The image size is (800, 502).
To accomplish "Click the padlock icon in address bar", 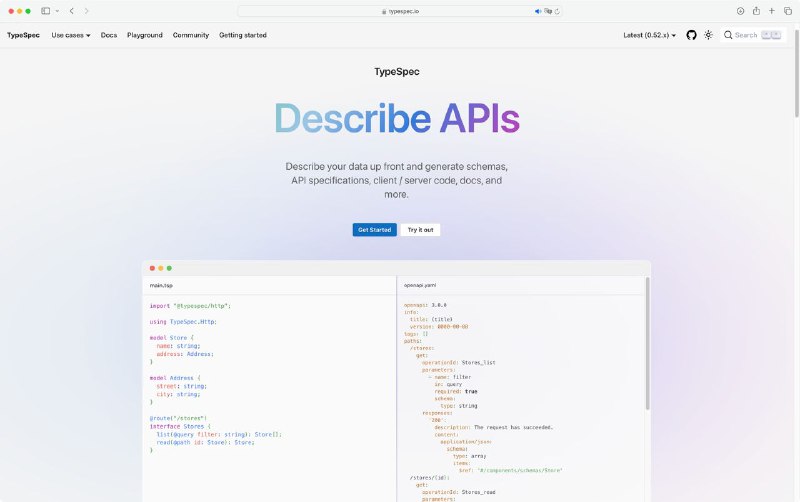I will pyautogui.click(x=384, y=11).
